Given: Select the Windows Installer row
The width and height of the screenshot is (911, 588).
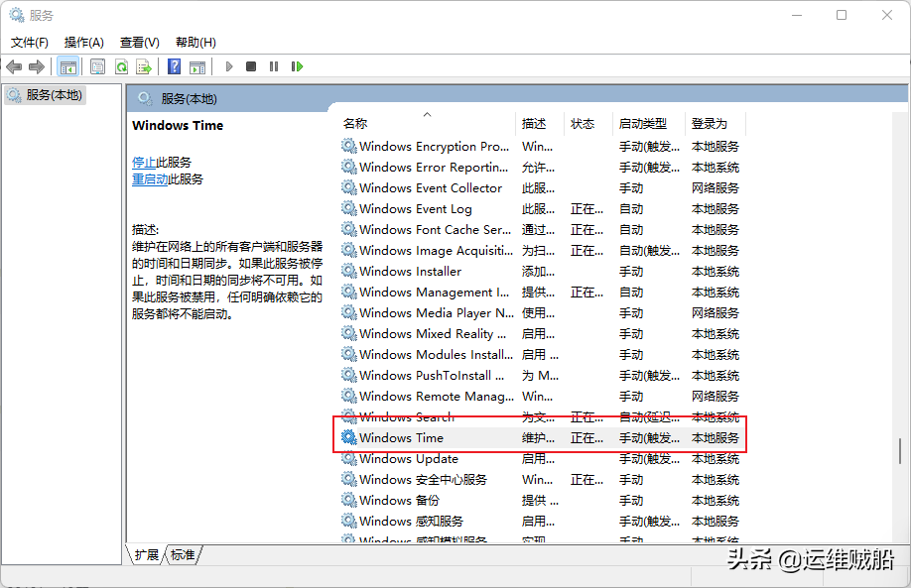Looking at the screenshot, I should tap(542, 272).
